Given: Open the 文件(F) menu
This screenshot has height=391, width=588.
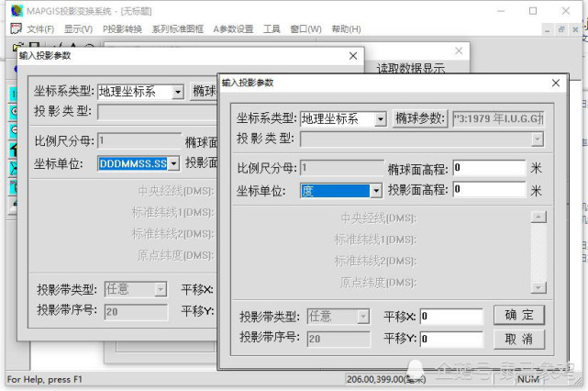Looking at the screenshot, I should (40, 28).
